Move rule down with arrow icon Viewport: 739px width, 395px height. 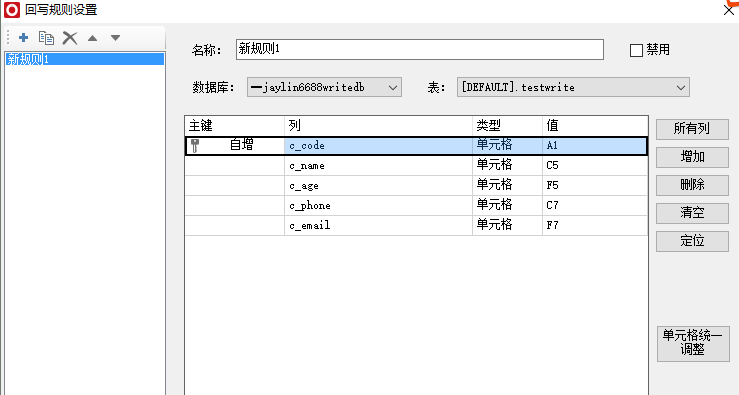115,38
